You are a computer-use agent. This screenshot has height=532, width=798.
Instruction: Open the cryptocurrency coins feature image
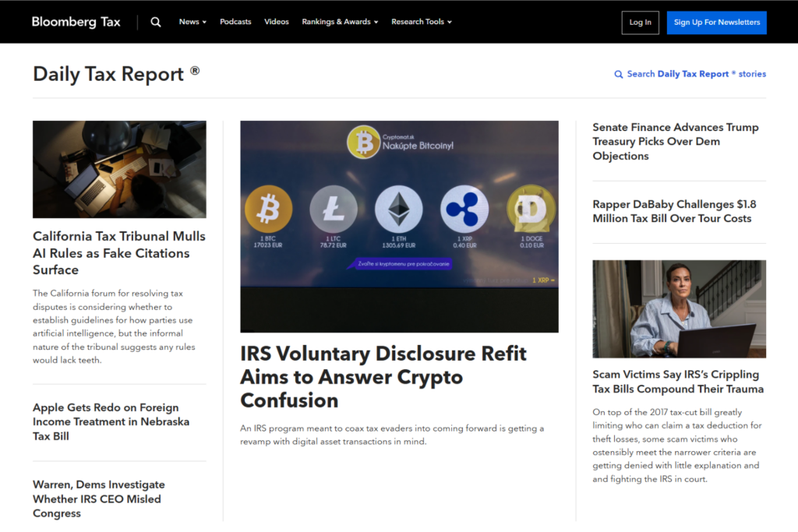click(x=399, y=227)
